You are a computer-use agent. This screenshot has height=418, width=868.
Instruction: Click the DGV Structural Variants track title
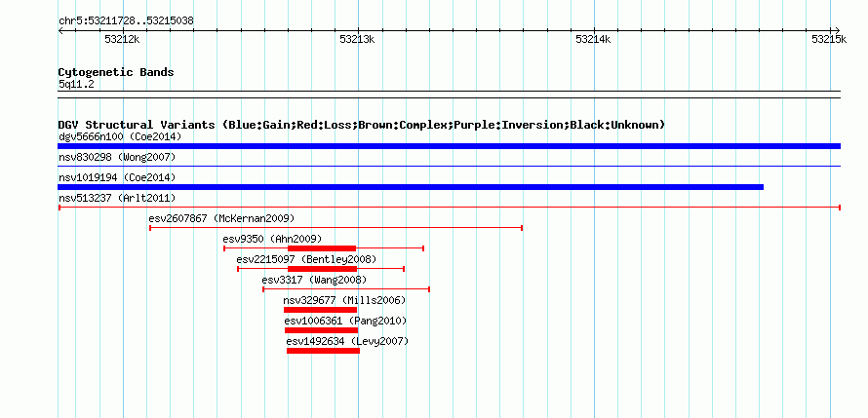362,125
